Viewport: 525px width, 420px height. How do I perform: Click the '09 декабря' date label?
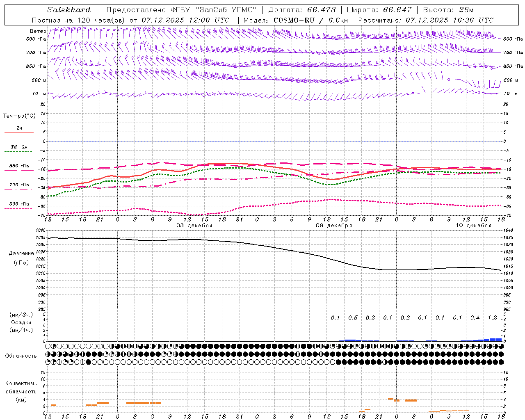[x=334, y=226]
